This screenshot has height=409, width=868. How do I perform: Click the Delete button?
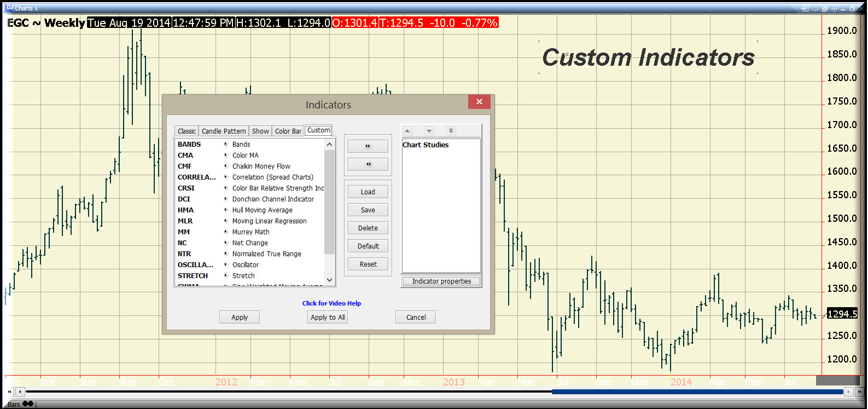pyautogui.click(x=368, y=228)
